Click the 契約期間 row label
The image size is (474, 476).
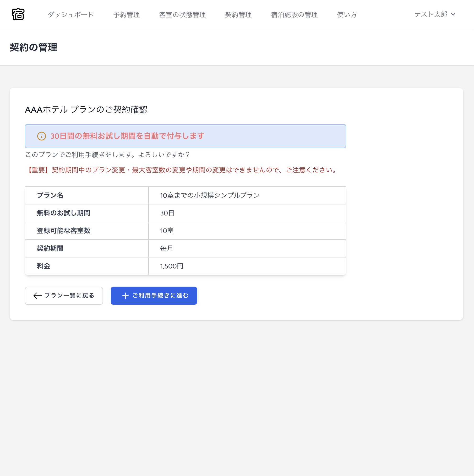[87, 248]
